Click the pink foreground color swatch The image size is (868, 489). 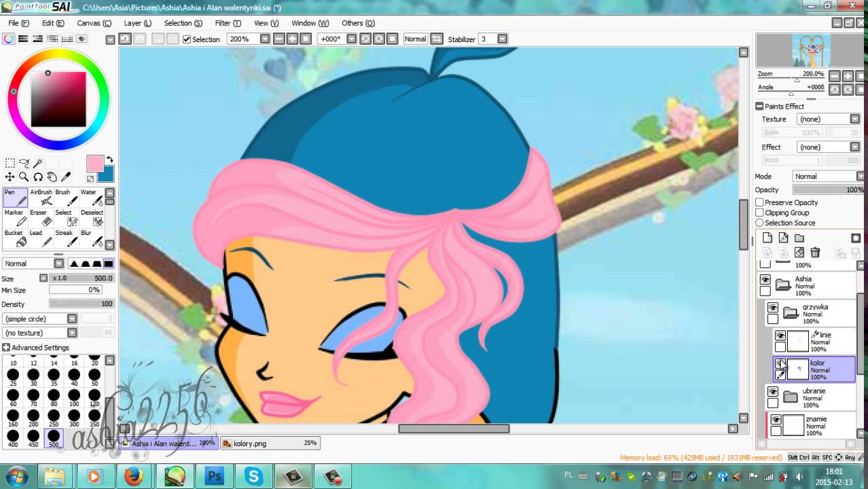(x=94, y=164)
